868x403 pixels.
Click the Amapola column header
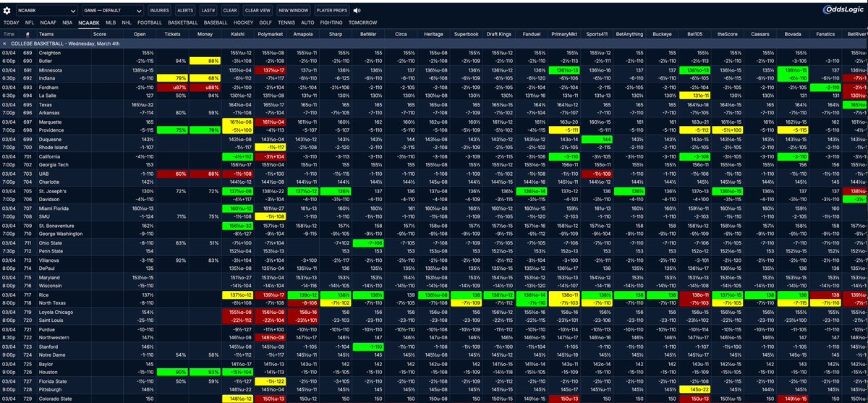(x=305, y=33)
